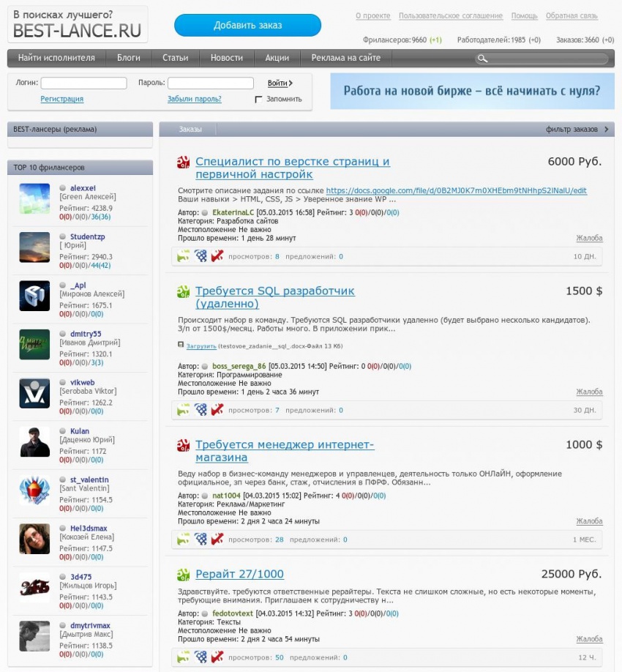Click the green percent icon beside Требуется SQL разработчик
622x672 pixels.
(x=184, y=291)
